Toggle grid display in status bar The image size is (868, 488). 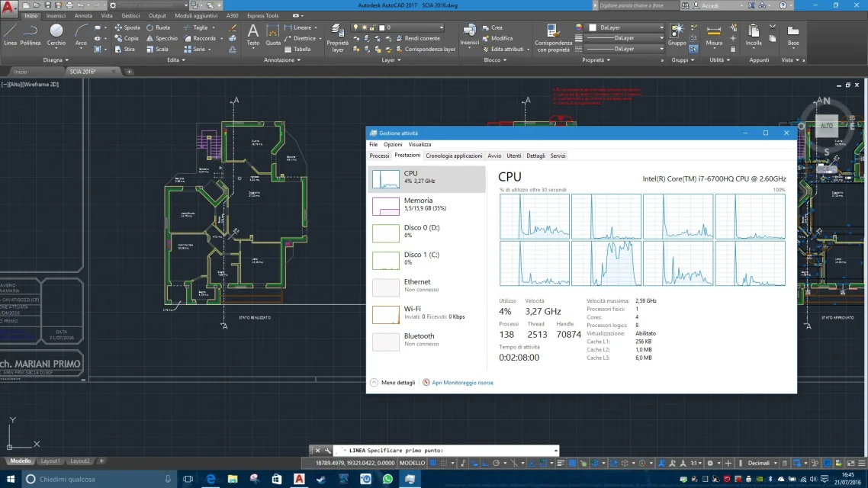433,463
